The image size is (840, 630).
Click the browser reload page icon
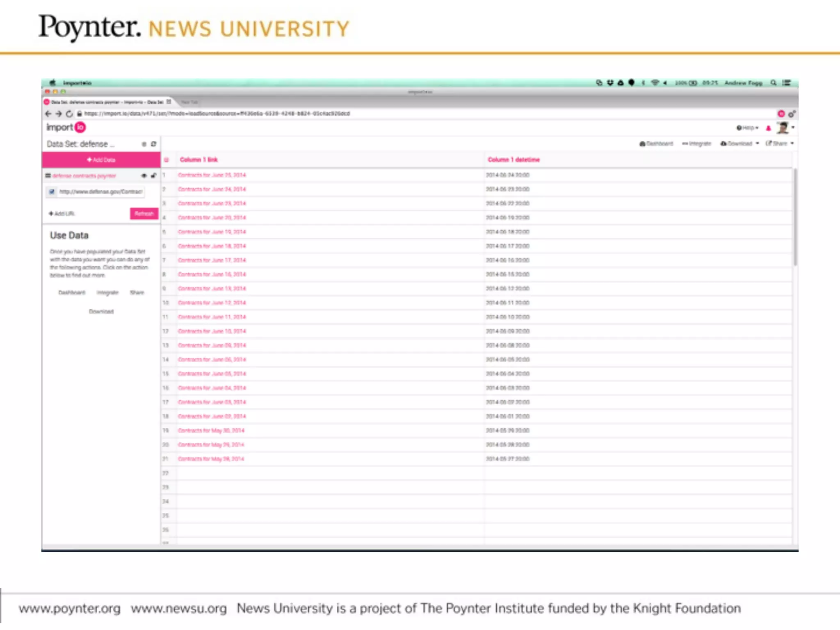point(69,114)
